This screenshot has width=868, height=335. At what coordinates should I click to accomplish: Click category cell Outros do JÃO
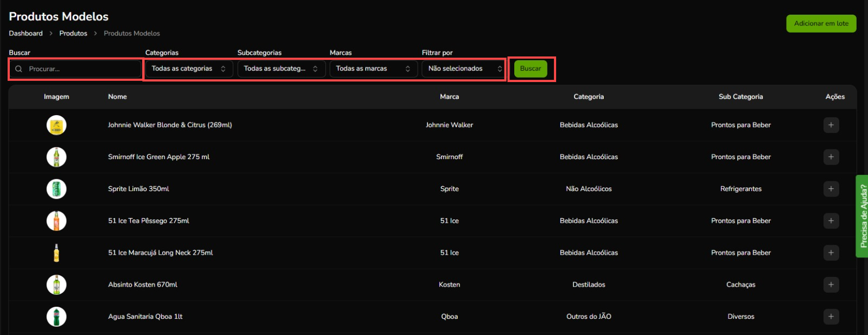[589, 317]
